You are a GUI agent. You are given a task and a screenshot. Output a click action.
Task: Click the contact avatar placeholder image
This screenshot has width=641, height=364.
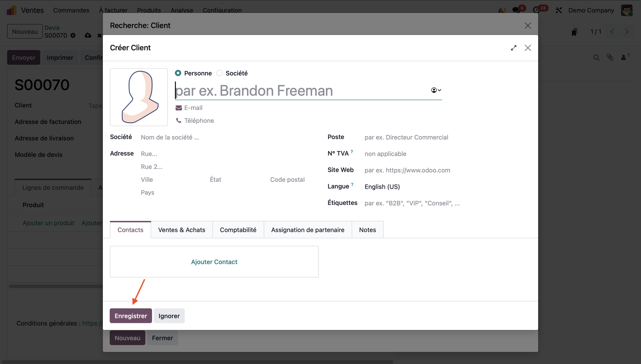click(139, 97)
